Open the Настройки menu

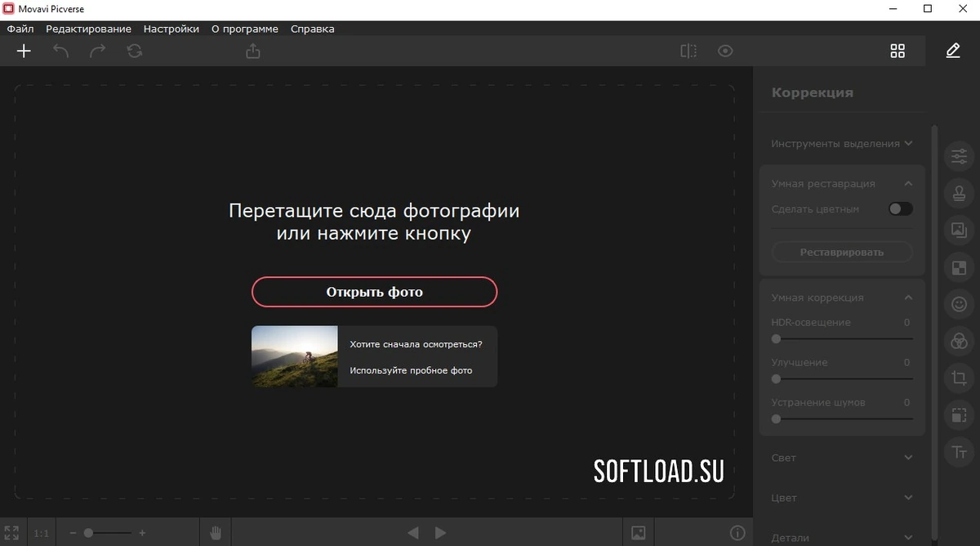171,29
